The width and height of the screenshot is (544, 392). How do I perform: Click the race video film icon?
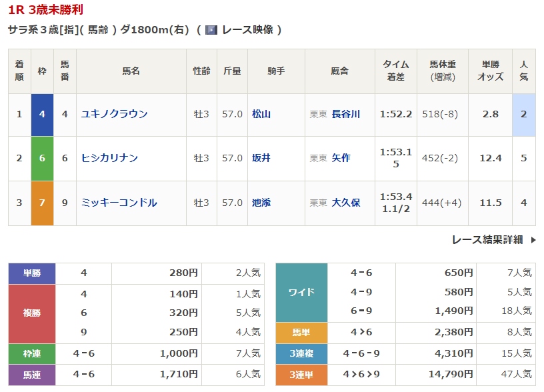211,30
